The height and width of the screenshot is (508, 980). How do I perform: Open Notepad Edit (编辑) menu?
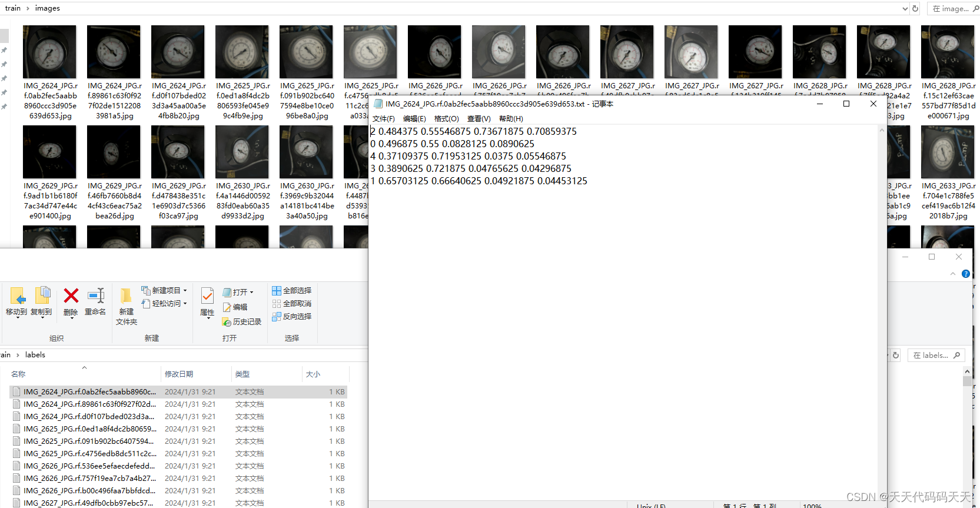[x=414, y=119]
